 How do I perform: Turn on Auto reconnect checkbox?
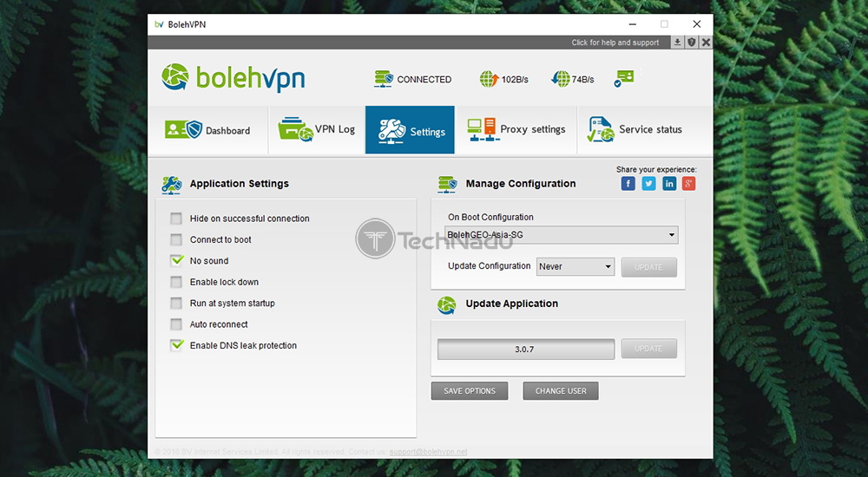[176, 324]
